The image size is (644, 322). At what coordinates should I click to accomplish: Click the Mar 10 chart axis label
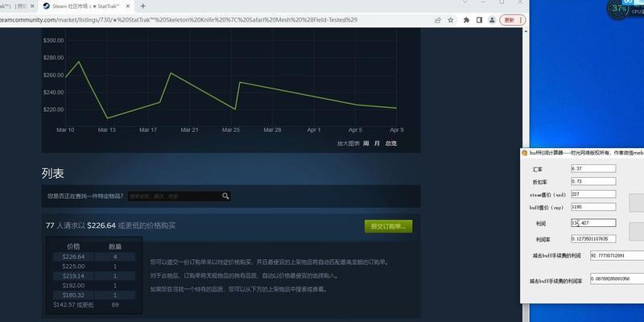[65, 130]
